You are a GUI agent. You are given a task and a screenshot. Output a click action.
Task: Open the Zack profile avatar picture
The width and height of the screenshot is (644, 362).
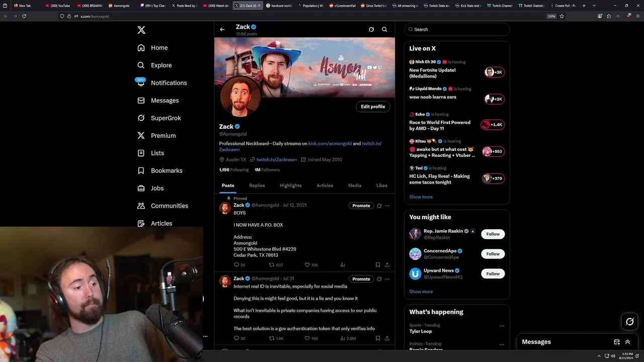pos(240,97)
